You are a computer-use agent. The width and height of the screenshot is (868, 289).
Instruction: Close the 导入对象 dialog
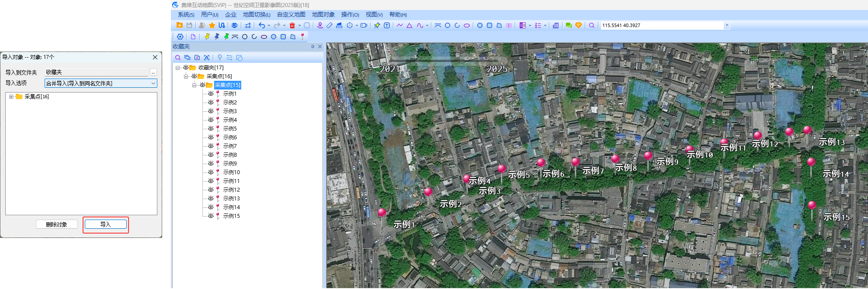(x=155, y=57)
